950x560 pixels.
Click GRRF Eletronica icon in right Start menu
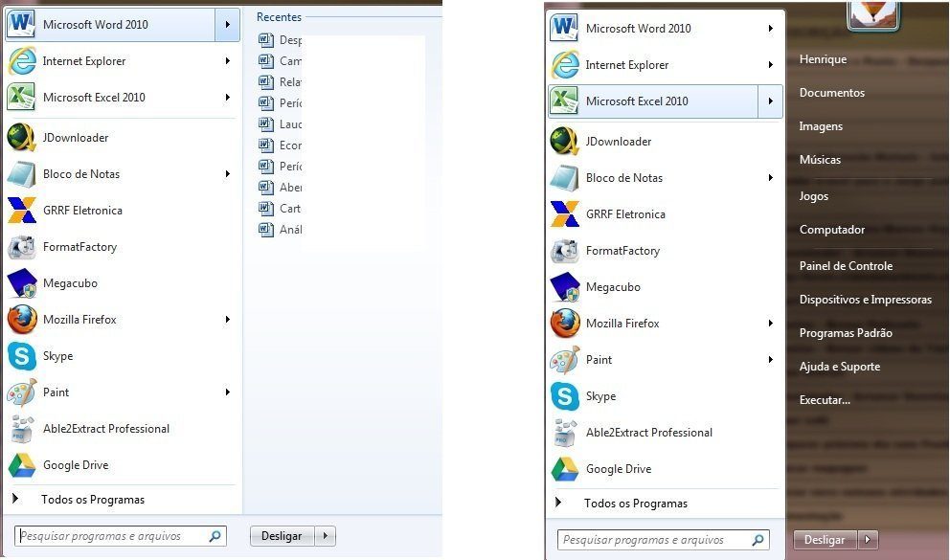coord(564,213)
